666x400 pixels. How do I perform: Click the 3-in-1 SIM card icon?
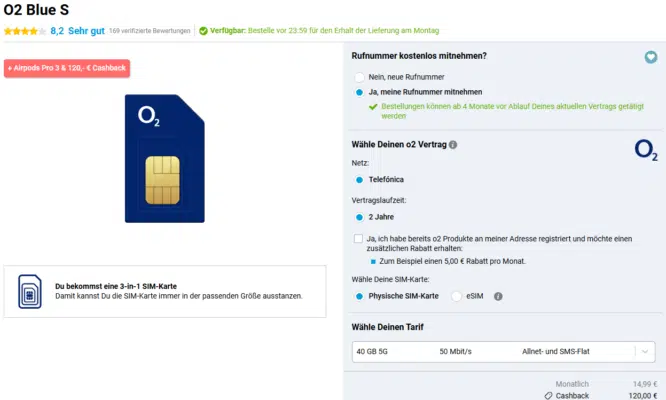(30, 291)
